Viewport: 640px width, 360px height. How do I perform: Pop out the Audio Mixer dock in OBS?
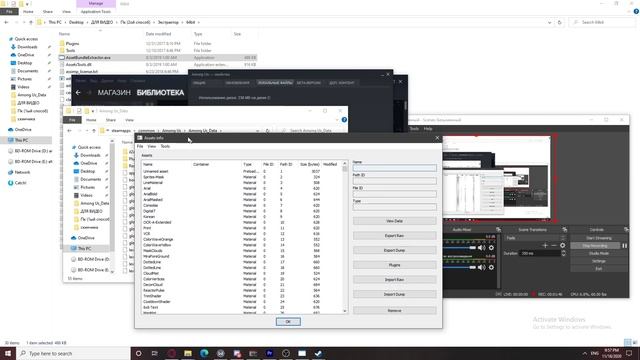498,230
